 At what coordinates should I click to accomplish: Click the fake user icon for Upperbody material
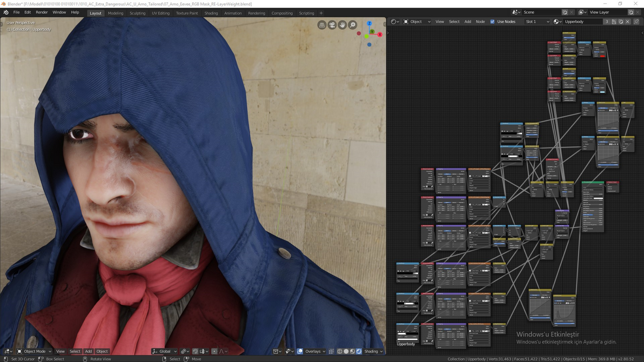tap(614, 22)
